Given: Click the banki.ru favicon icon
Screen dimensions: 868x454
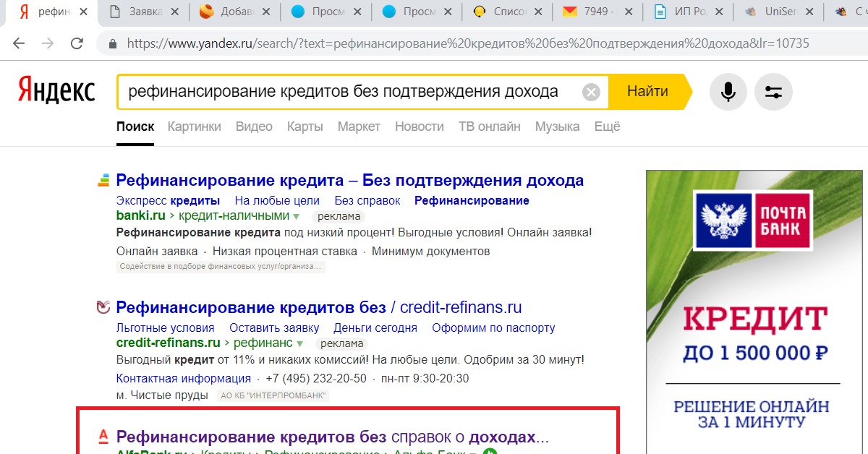Looking at the screenshot, I should pyautogui.click(x=103, y=181).
